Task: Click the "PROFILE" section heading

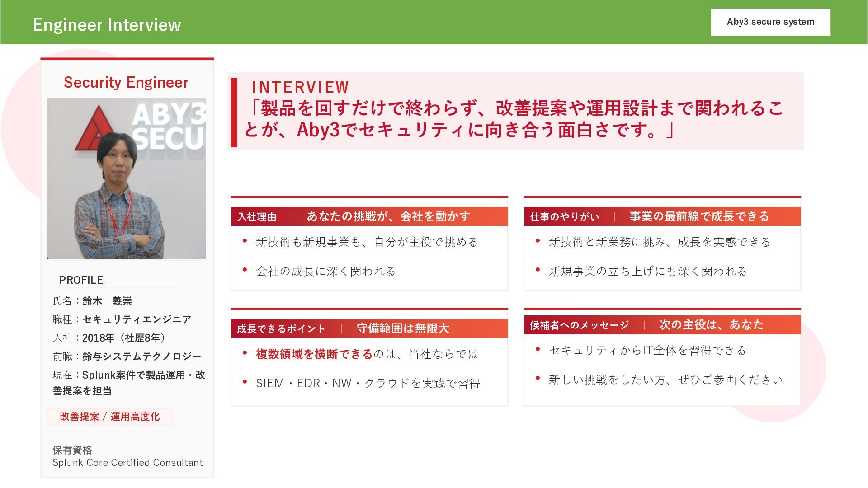Action: (81, 280)
